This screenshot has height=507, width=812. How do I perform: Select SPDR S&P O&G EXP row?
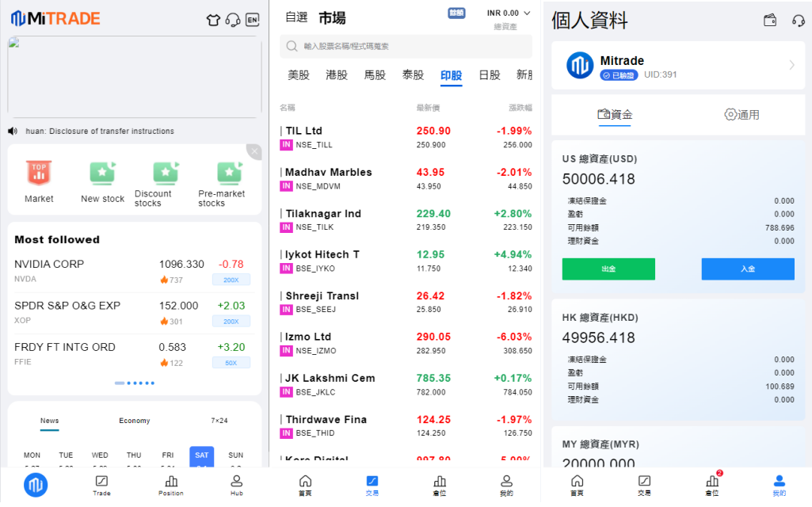(134, 313)
